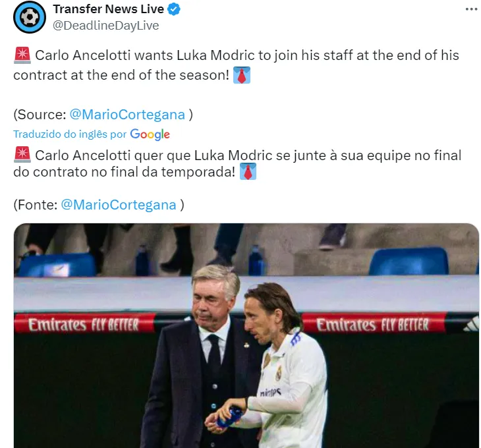
Task: Open the @DeadlineDayLive handle
Action: tap(106, 26)
